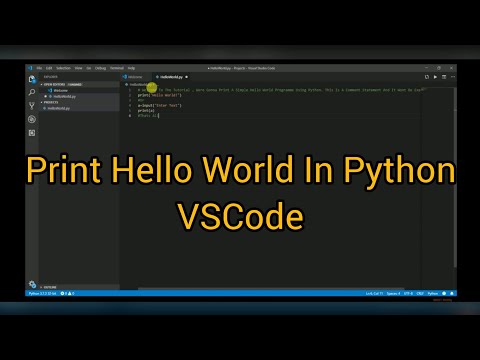This screenshot has width=480, height=360.
Task: Open the View menu
Action: 78,68
